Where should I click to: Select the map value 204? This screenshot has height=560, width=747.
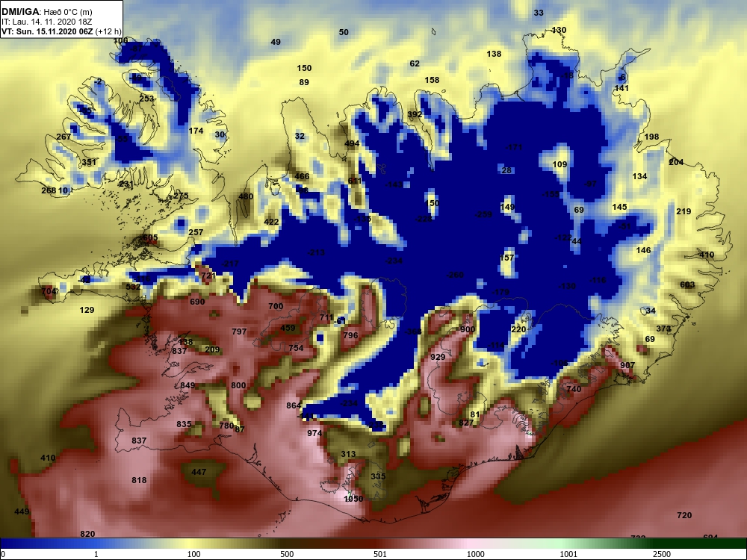tap(676, 162)
